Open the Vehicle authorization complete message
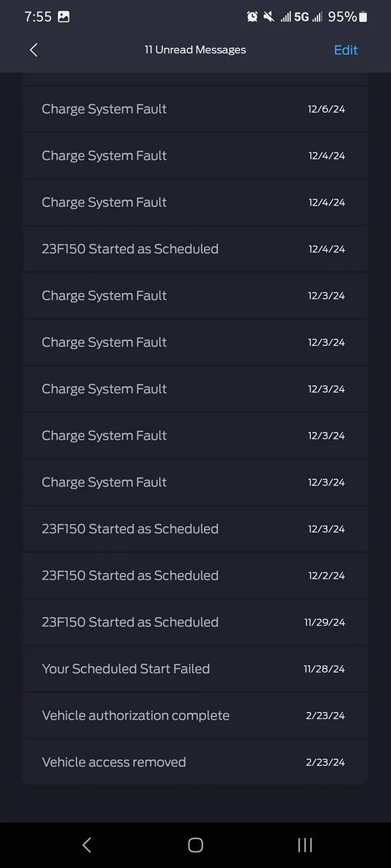This screenshot has height=868, width=391. pos(195,715)
